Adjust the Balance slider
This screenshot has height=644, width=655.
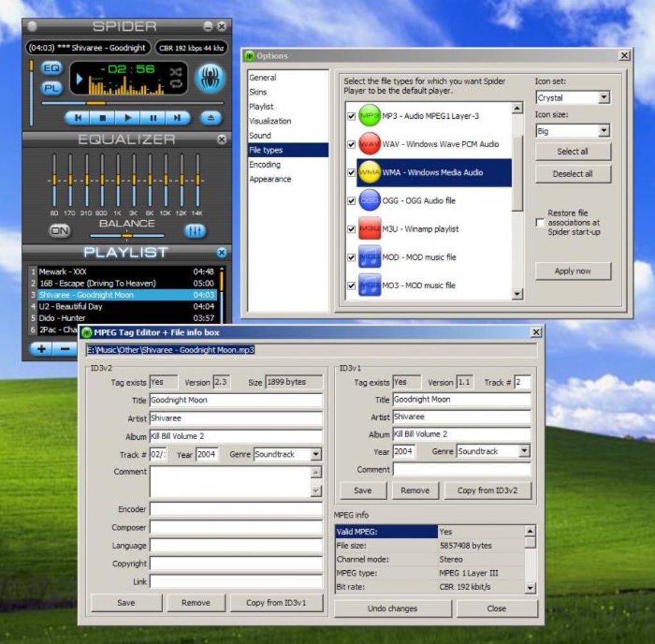(127, 236)
